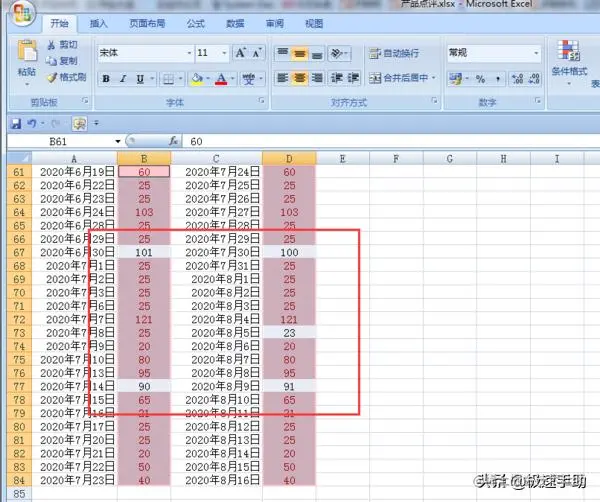Increase indent icon

click(x=353, y=78)
